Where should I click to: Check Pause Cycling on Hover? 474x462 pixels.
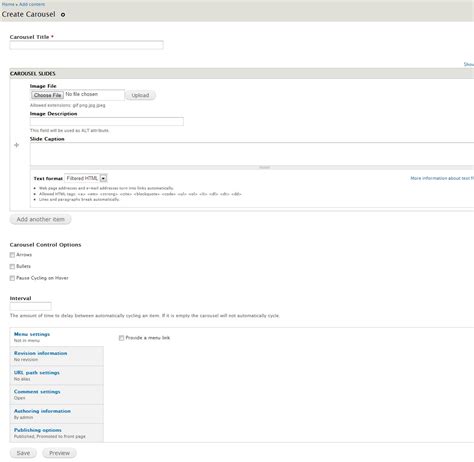(x=12, y=278)
